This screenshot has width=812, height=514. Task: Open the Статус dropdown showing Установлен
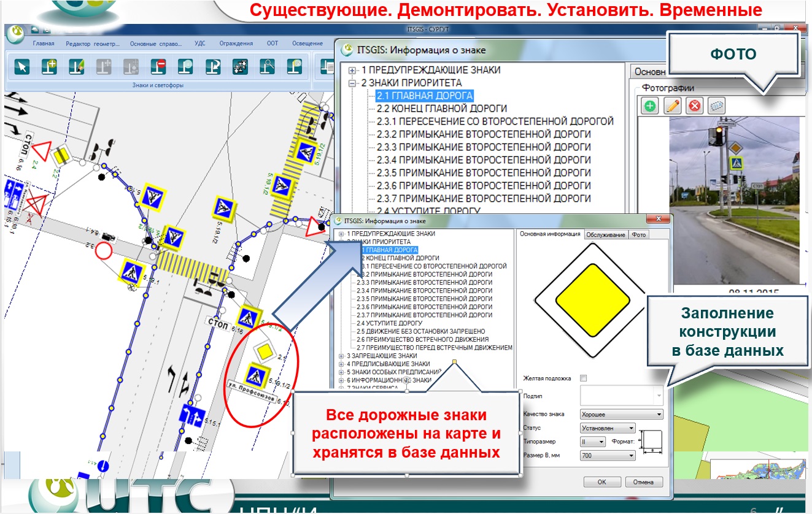pyautogui.click(x=608, y=428)
